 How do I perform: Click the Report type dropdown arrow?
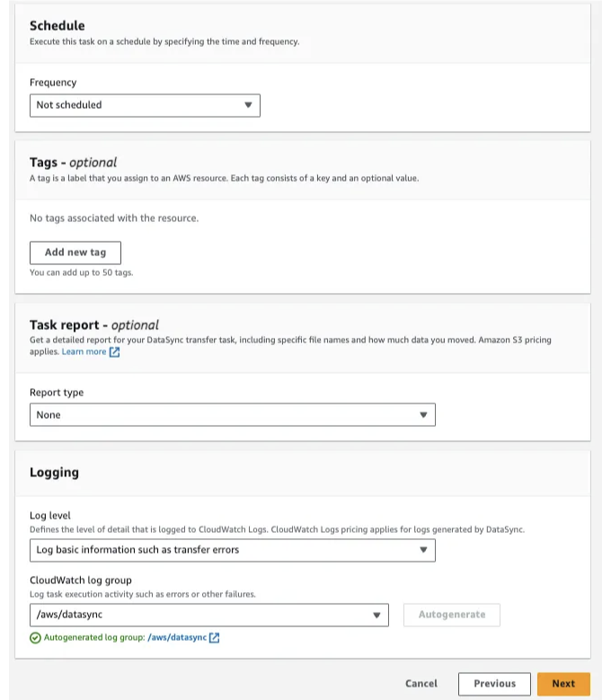click(x=423, y=415)
